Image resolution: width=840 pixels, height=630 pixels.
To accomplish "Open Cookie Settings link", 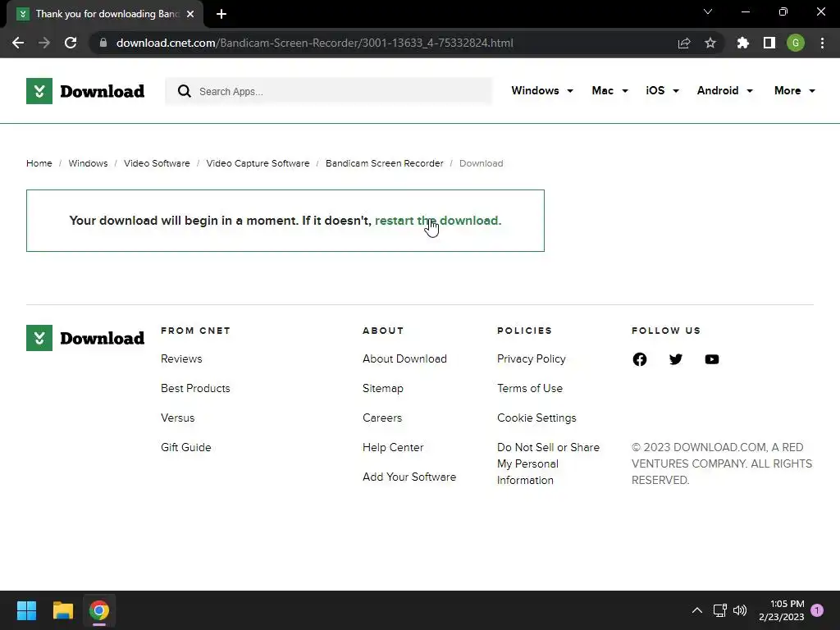I will tap(536, 418).
